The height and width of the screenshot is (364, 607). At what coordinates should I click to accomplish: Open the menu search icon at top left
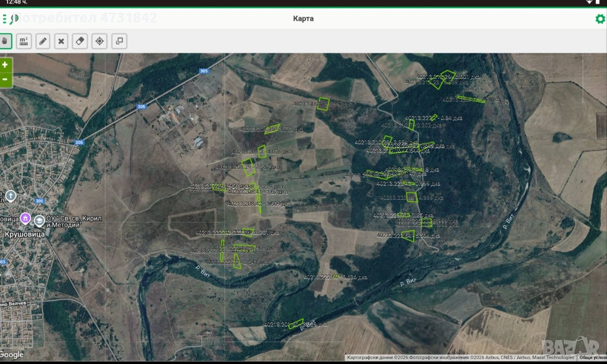click(x=7, y=19)
